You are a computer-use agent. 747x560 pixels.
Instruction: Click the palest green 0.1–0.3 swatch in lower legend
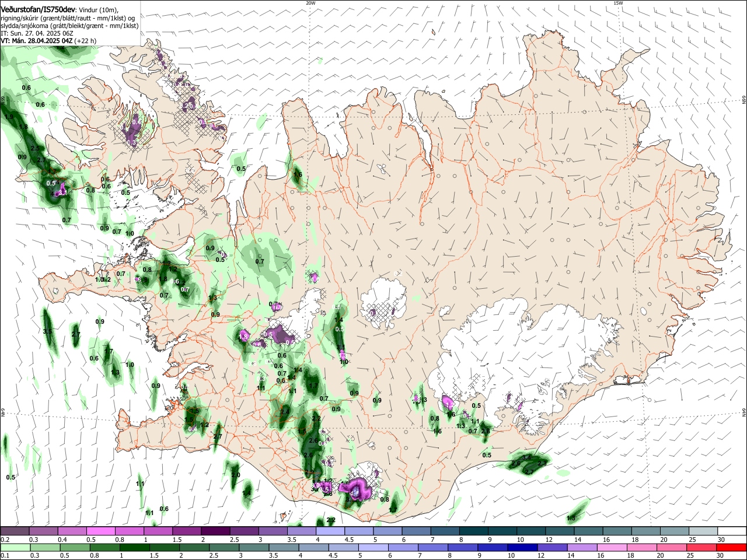pos(15,547)
